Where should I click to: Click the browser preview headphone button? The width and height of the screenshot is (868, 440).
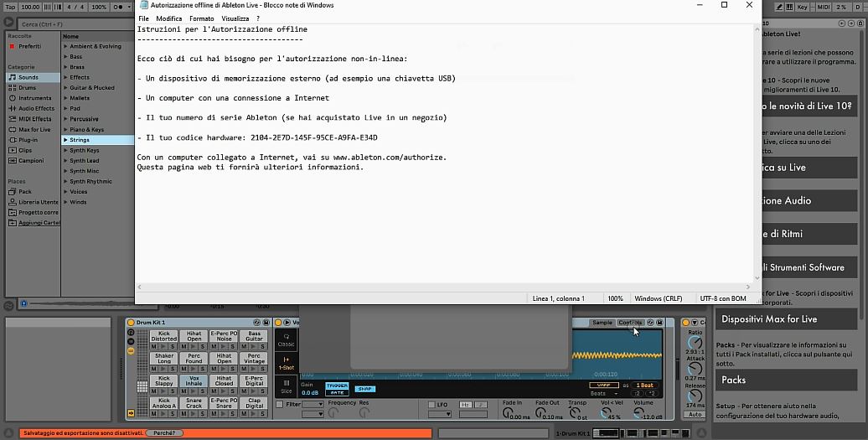23,304
